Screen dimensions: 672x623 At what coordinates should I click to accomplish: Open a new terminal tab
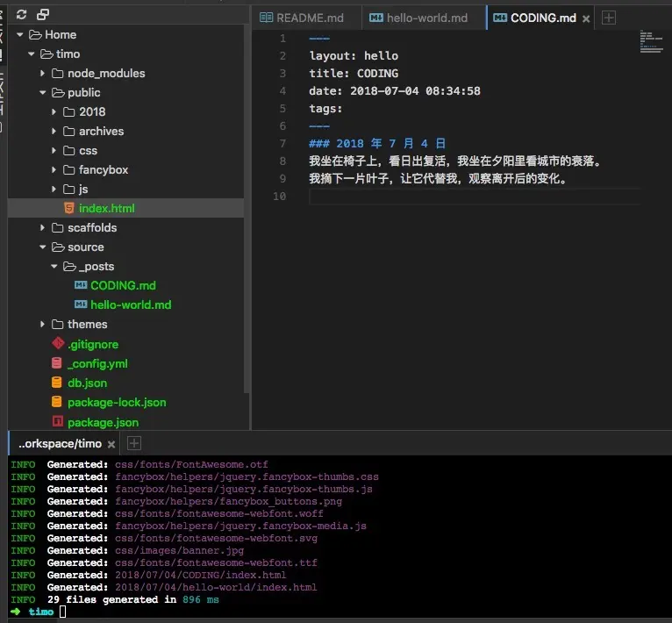[x=134, y=443]
